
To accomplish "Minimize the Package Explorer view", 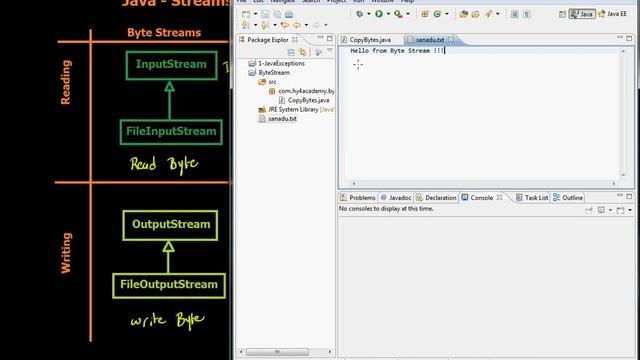I will [320, 38].
